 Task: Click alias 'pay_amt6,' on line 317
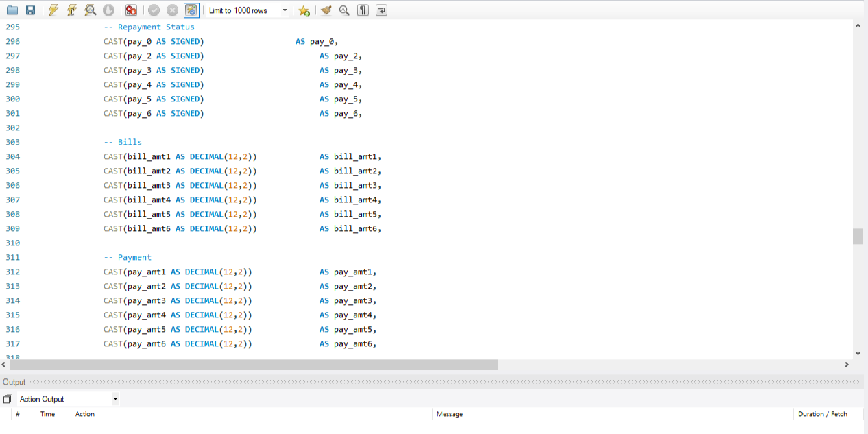point(355,344)
